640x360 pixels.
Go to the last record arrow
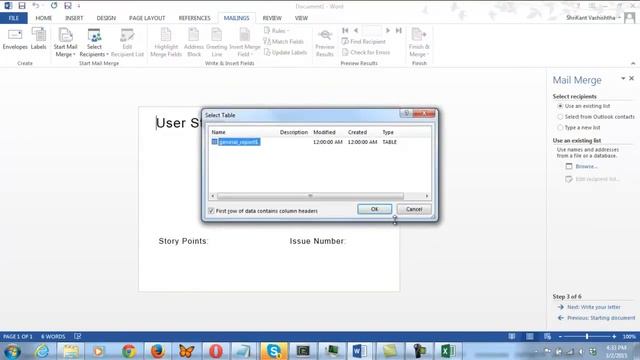point(399,30)
